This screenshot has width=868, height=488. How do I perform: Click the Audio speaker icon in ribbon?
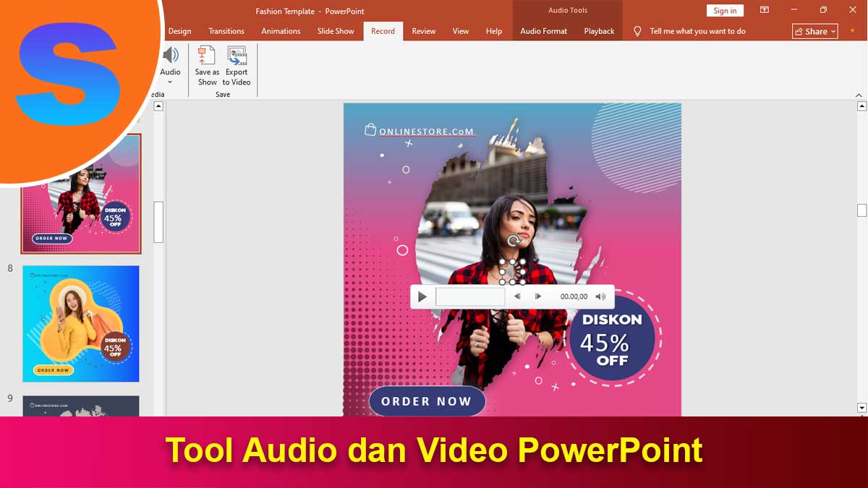[x=171, y=55]
